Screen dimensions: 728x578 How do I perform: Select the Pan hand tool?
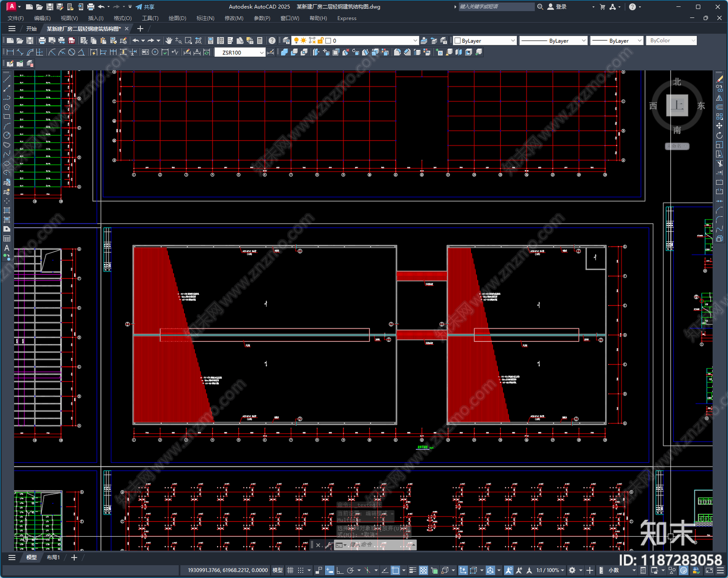click(169, 41)
